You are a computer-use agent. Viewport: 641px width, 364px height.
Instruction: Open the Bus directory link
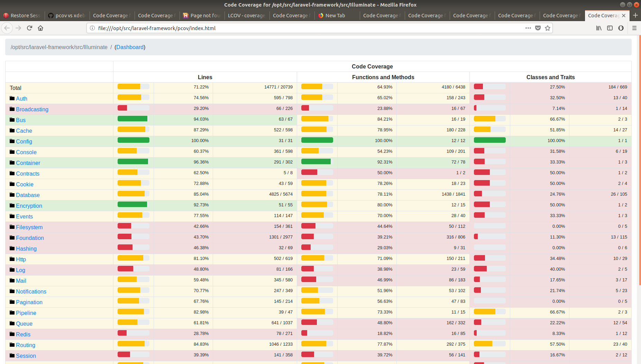(x=21, y=120)
